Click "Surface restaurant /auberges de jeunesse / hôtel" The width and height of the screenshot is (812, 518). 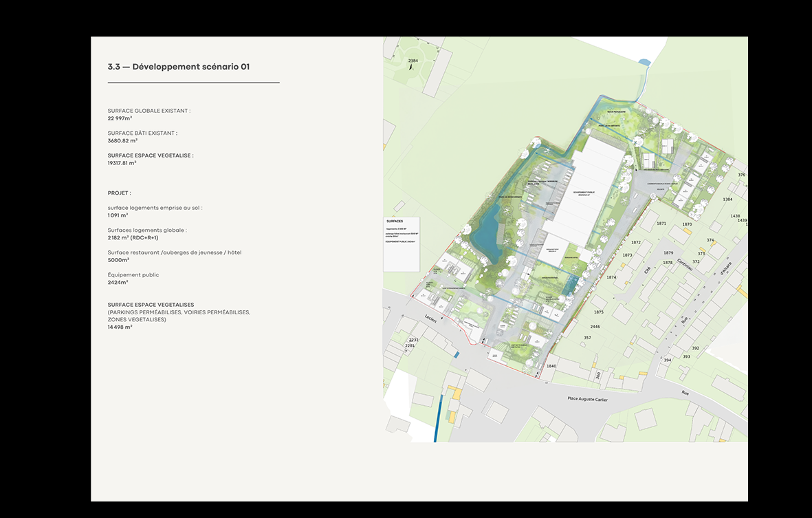(175, 252)
